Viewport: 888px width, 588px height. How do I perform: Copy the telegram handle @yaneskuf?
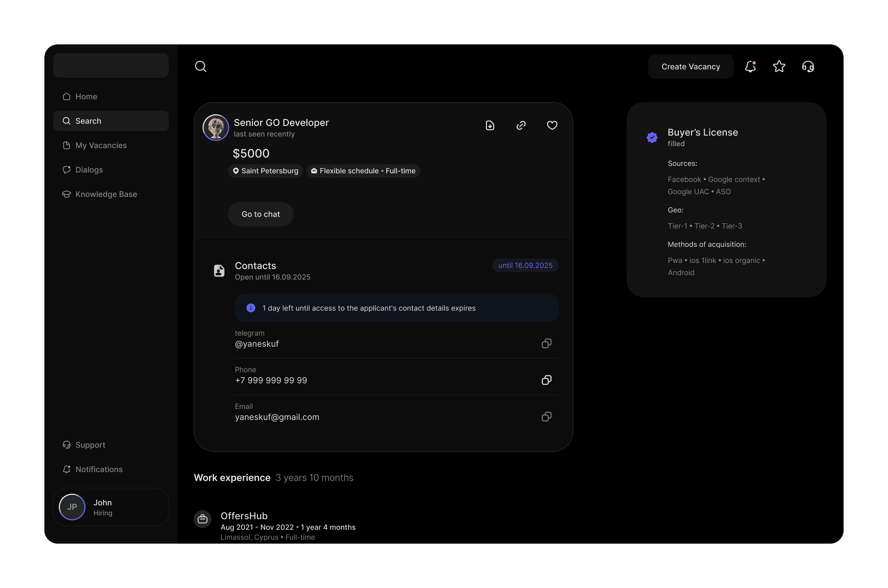pyautogui.click(x=546, y=343)
